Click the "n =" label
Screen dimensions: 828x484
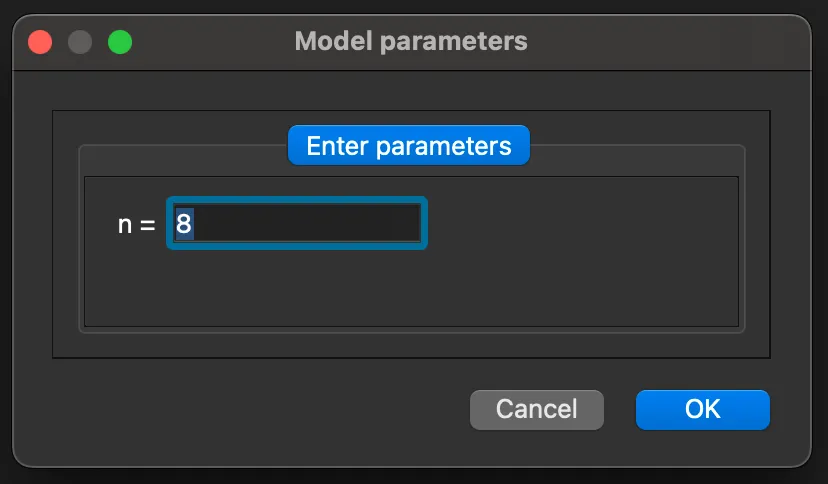click(x=137, y=224)
